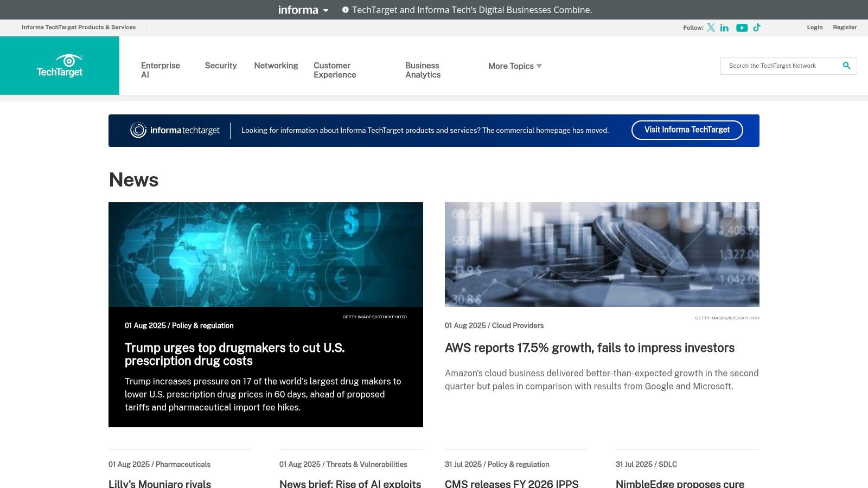
Task: Click the Amazon's cloud business summary paragraph
Action: pos(602,380)
